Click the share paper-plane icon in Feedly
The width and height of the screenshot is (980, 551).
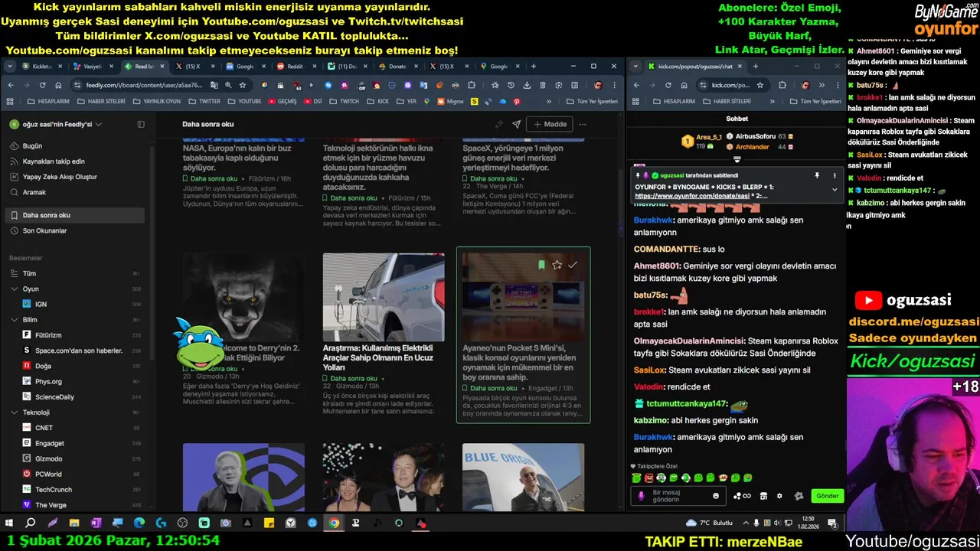click(x=516, y=124)
